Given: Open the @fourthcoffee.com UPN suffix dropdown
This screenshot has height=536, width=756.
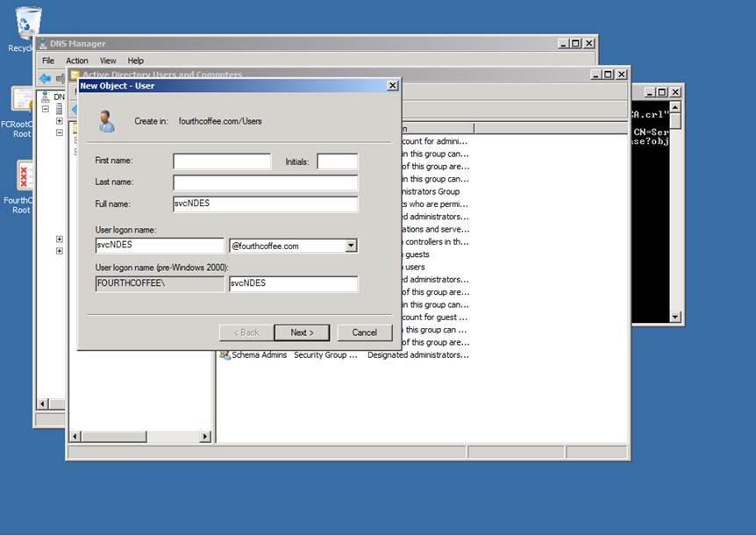Looking at the screenshot, I should point(351,246).
